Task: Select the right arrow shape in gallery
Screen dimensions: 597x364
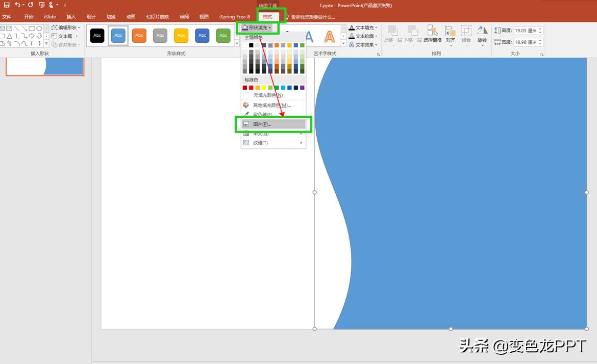Action: [32, 36]
